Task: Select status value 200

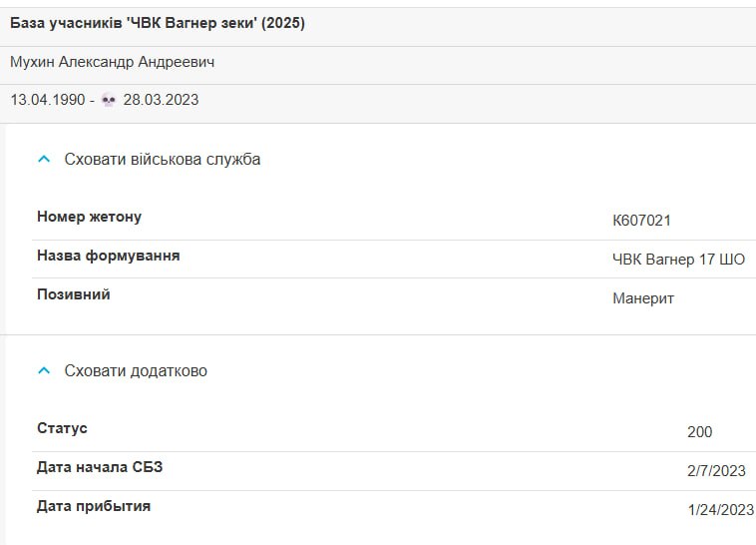Action: tap(700, 432)
